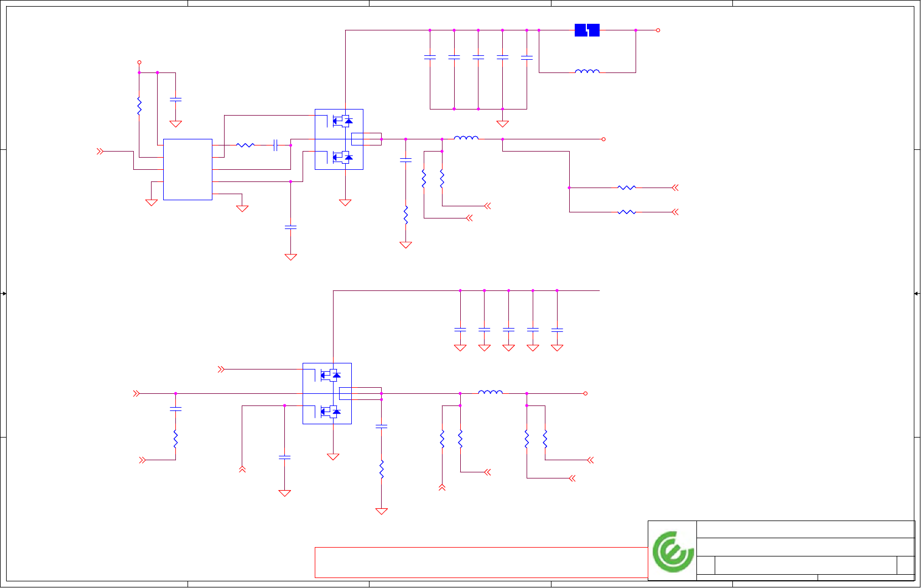921x588 pixels.
Task: Select top MOSFET inside the lower transistor package
Action: [331, 375]
